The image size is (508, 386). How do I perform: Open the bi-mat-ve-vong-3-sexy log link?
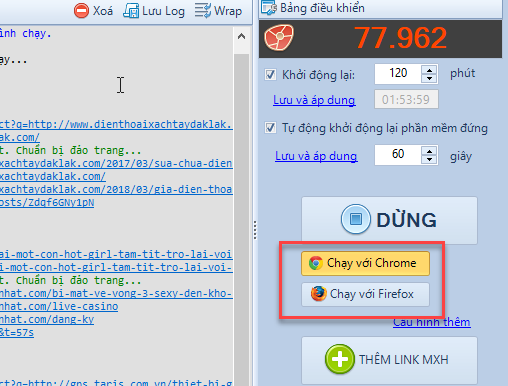click(x=116, y=293)
